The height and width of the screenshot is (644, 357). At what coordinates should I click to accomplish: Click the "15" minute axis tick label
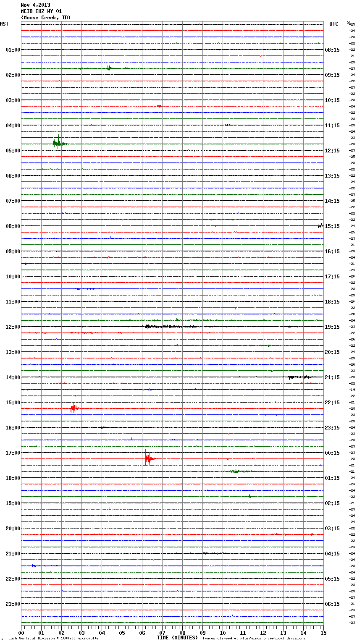tap(323, 633)
